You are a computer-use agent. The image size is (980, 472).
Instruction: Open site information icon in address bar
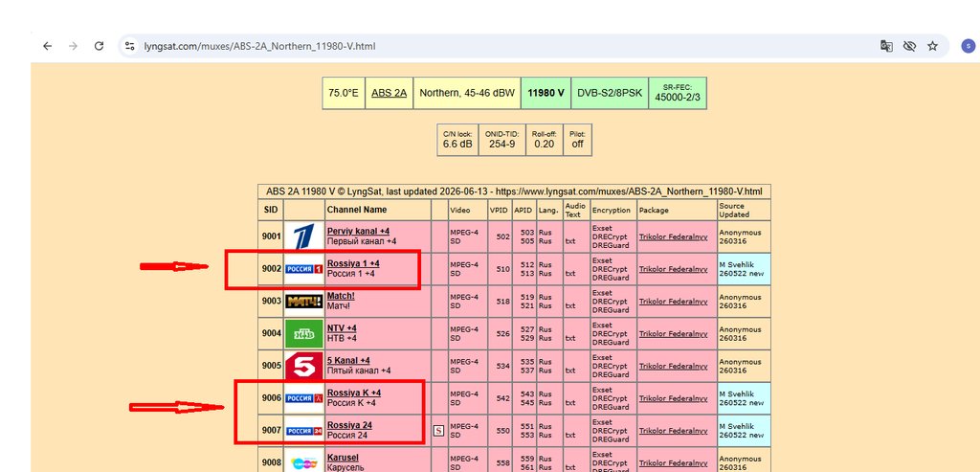click(x=129, y=46)
